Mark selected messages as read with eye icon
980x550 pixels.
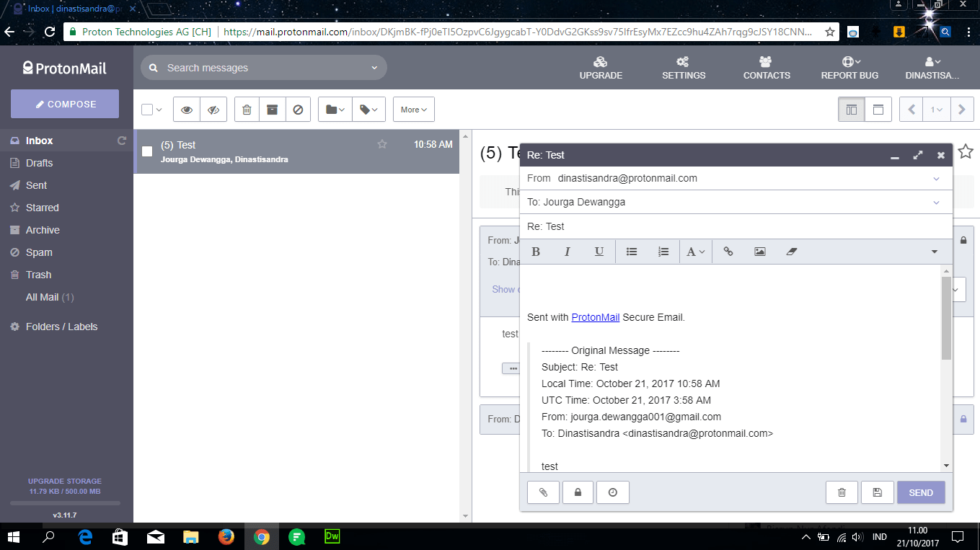click(187, 110)
